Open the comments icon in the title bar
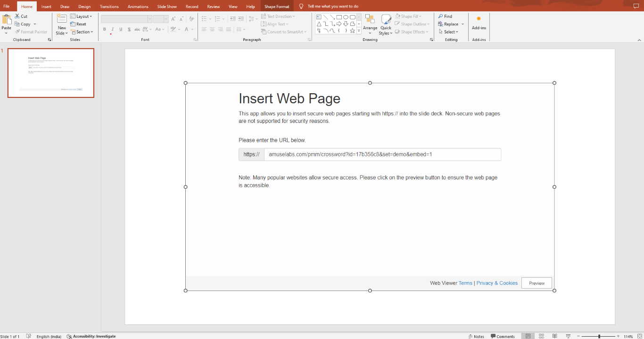Viewport: 644px width, 339px height. click(x=636, y=6)
